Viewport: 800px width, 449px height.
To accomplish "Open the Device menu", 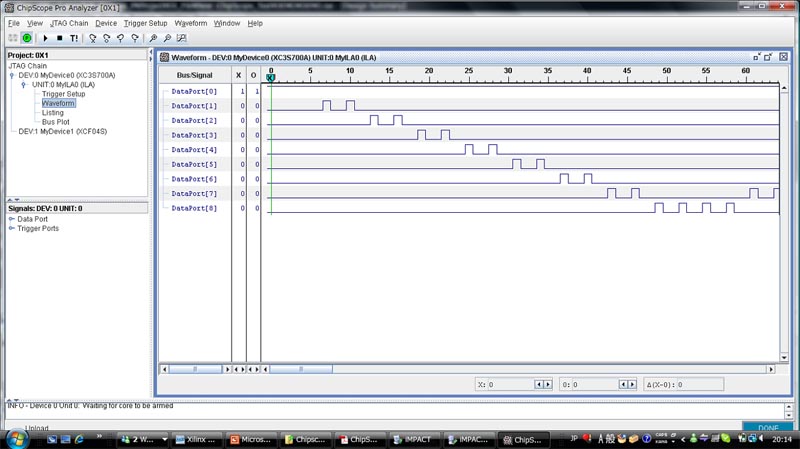I will click(x=106, y=23).
